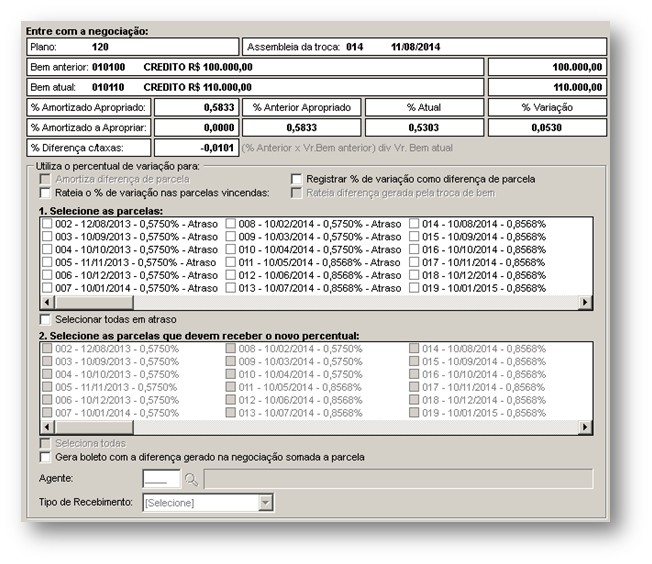The image size is (652, 564).
Task: Select parcela 010 - 10/04/2014 Atraso checkbox
Action: coord(231,250)
